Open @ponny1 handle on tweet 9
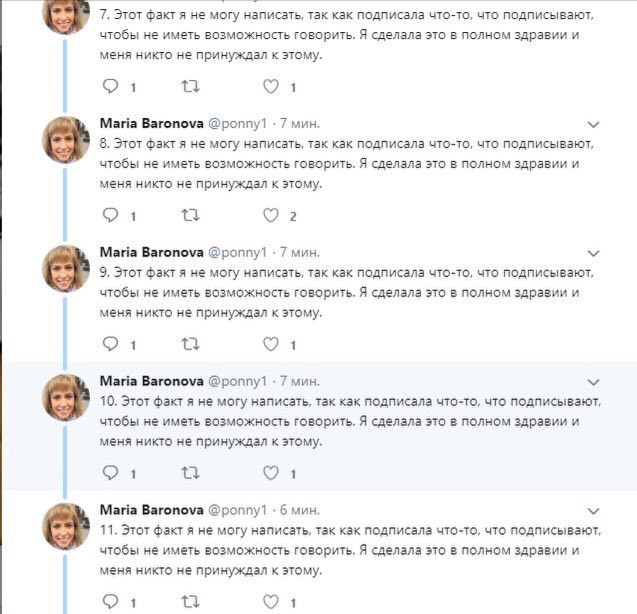The image size is (637, 614). [237, 252]
